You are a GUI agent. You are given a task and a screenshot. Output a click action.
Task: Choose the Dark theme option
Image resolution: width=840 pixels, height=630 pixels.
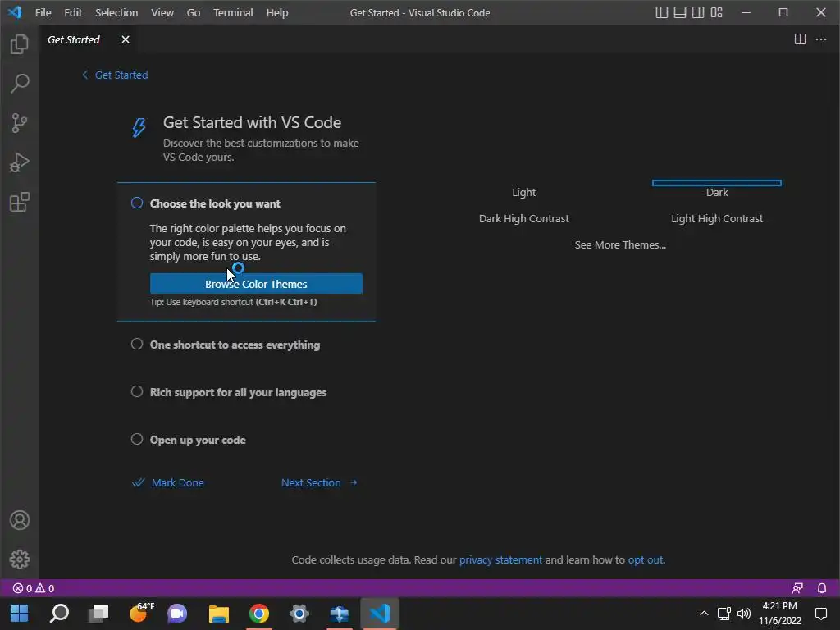tap(717, 192)
